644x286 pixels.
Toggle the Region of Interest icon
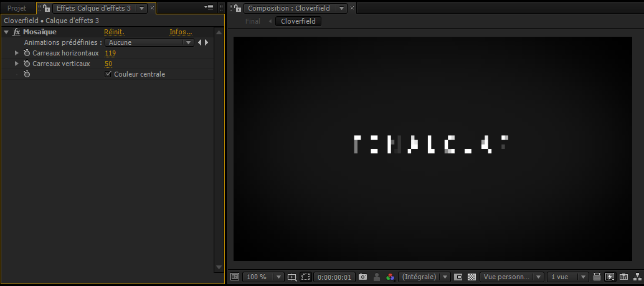coord(458,277)
